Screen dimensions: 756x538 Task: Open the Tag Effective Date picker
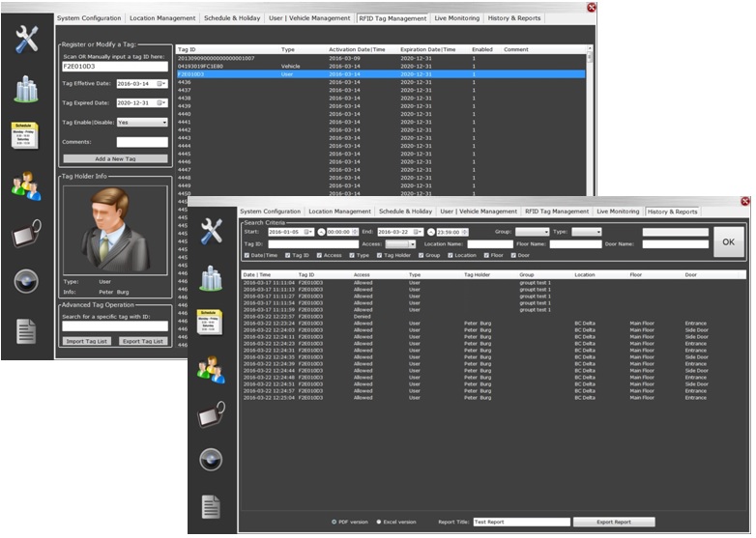pos(162,84)
